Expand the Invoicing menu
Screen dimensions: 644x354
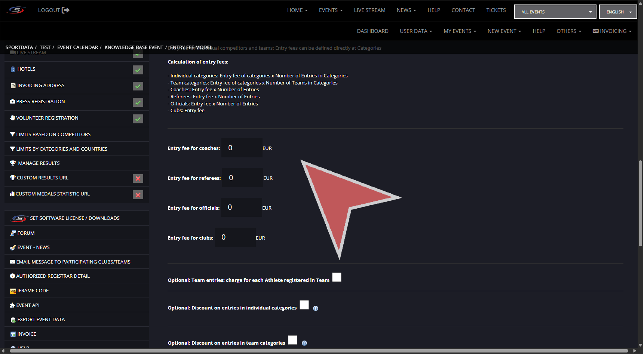[612, 31]
